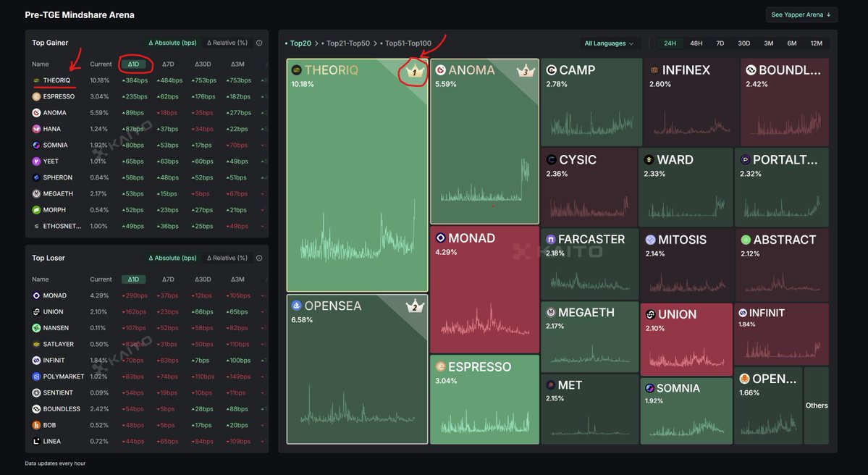Sort Top Loser by Δ1D column
Screen dimensions: 868x475
[x=133, y=279]
